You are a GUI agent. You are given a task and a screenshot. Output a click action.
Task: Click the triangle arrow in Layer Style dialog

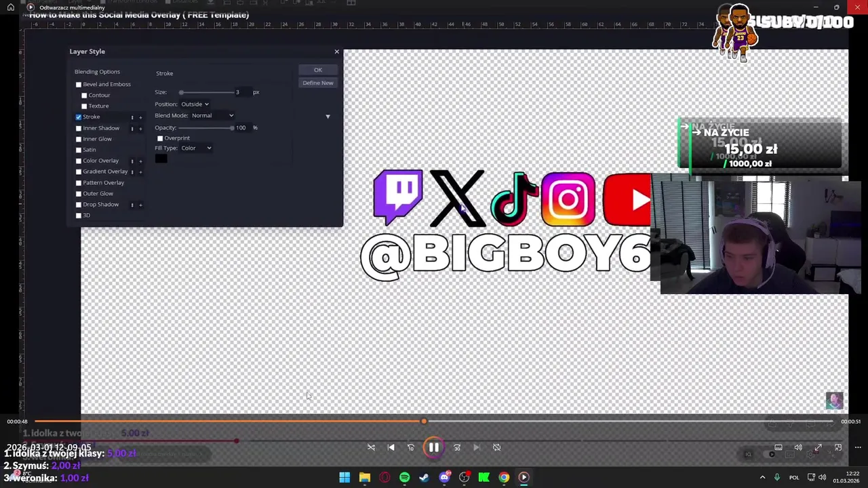pyautogui.click(x=328, y=117)
